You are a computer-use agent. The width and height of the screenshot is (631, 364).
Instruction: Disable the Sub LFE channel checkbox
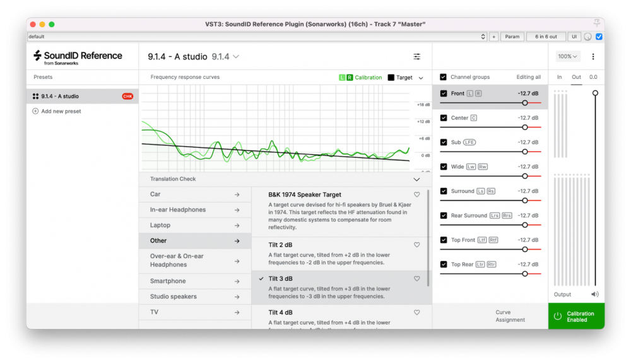444,142
